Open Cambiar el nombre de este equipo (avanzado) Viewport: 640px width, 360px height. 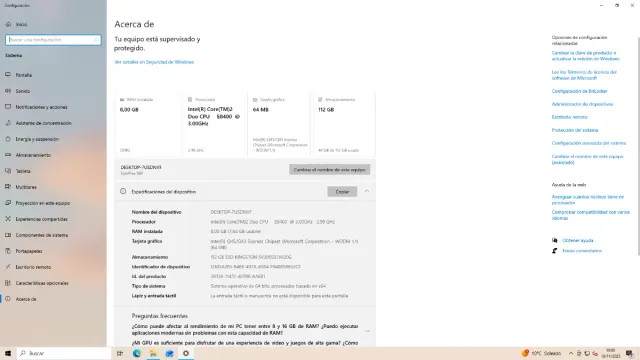point(587,159)
